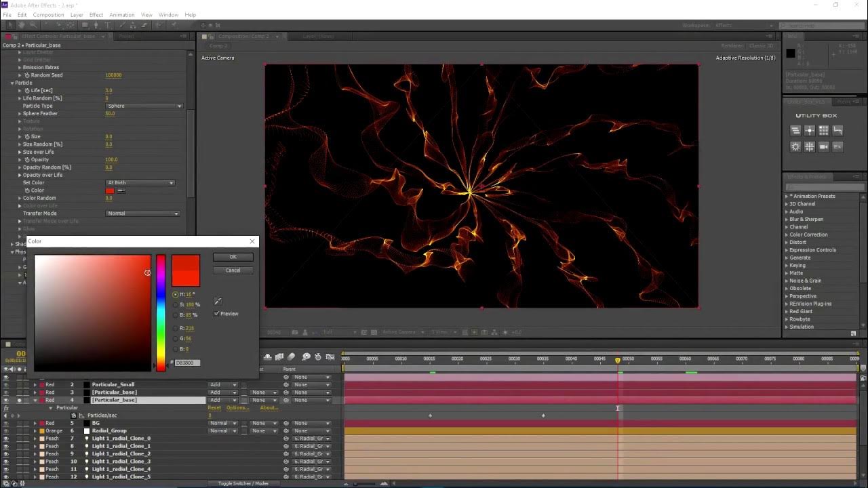This screenshot has width=868, height=488.
Task: Click the saturation-brightness color field
Action: [x=93, y=312]
